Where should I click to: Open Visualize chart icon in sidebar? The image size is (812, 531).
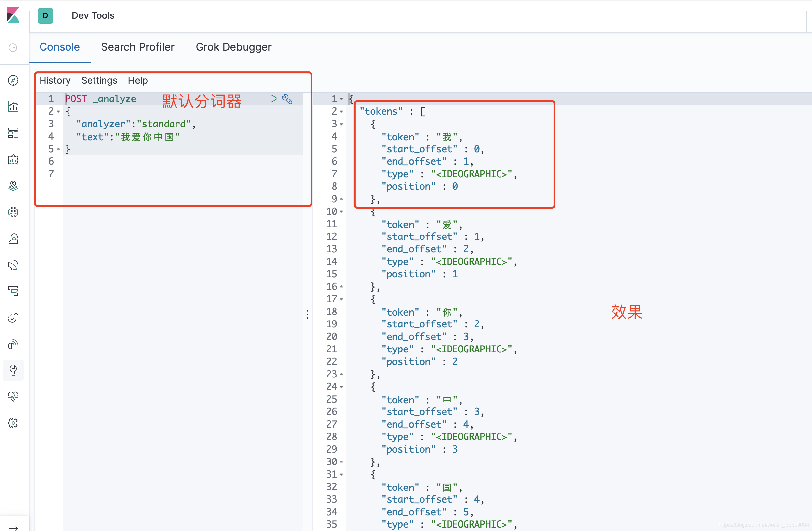tap(13, 107)
